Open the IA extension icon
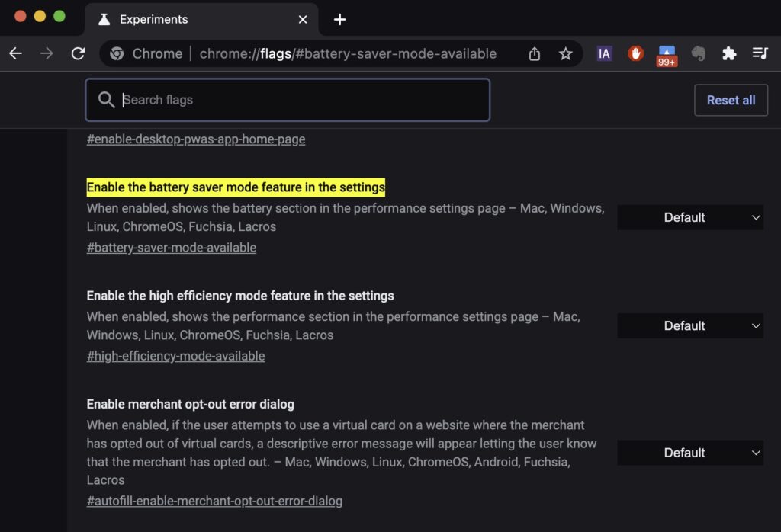This screenshot has height=532, width=781. (604, 53)
